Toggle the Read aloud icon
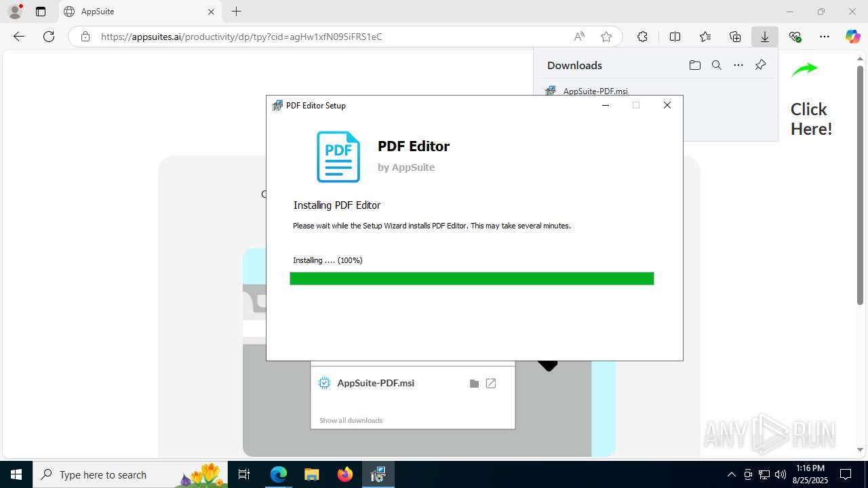868x488 pixels. click(579, 37)
